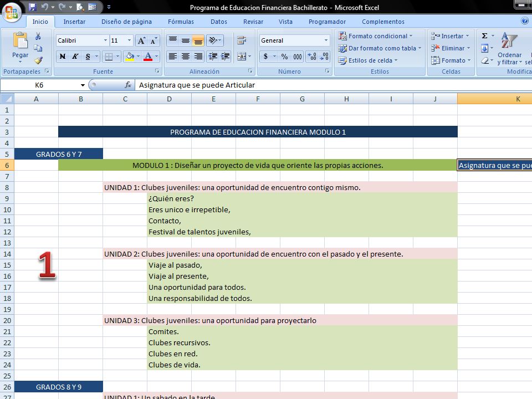
Task: Open General number format dropdown
Action: coord(326,40)
